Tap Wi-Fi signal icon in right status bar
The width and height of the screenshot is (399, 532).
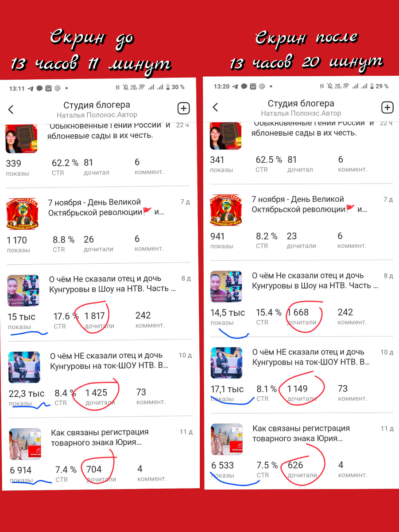(346, 86)
